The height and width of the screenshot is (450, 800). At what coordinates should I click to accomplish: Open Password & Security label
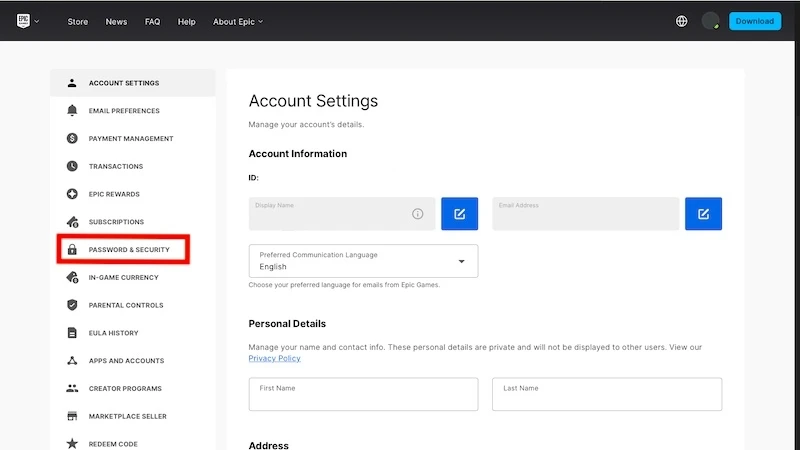129,249
